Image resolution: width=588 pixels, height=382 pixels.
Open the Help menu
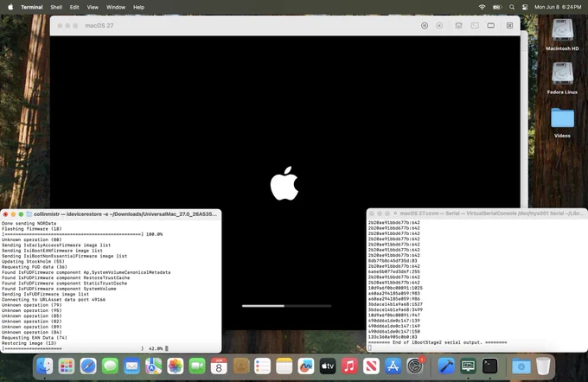click(x=138, y=7)
